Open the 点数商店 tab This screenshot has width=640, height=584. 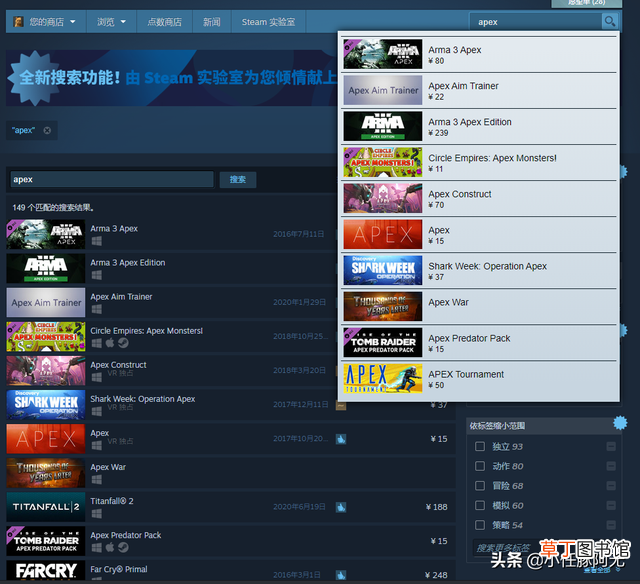tap(164, 22)
